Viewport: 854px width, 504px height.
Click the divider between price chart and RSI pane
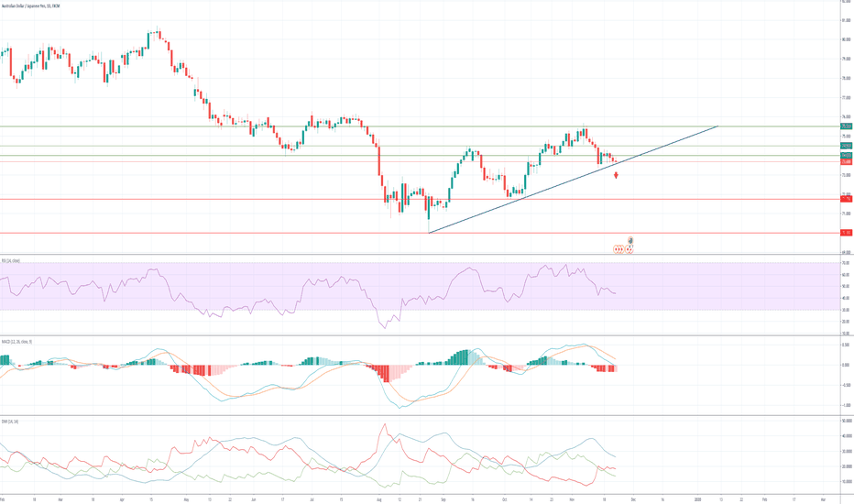point(412,255)
